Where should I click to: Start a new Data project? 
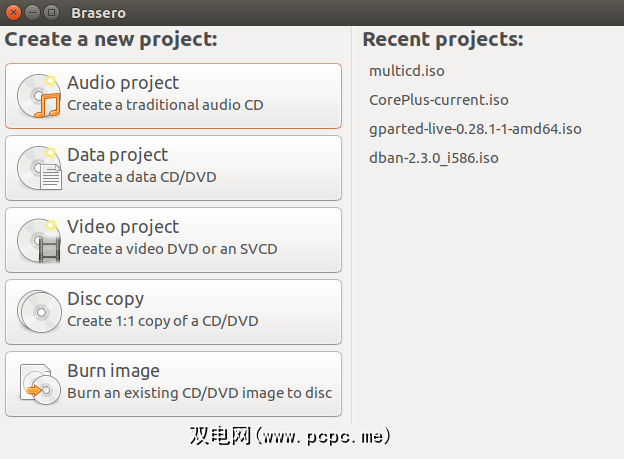173,167
